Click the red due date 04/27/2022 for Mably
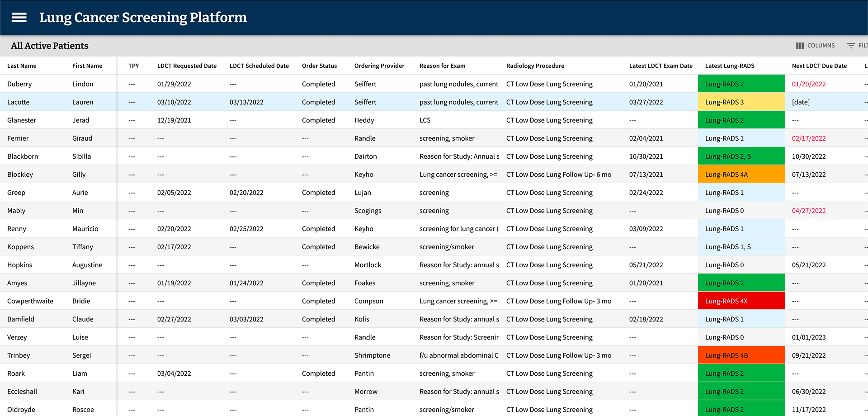 tap(809, 210)
